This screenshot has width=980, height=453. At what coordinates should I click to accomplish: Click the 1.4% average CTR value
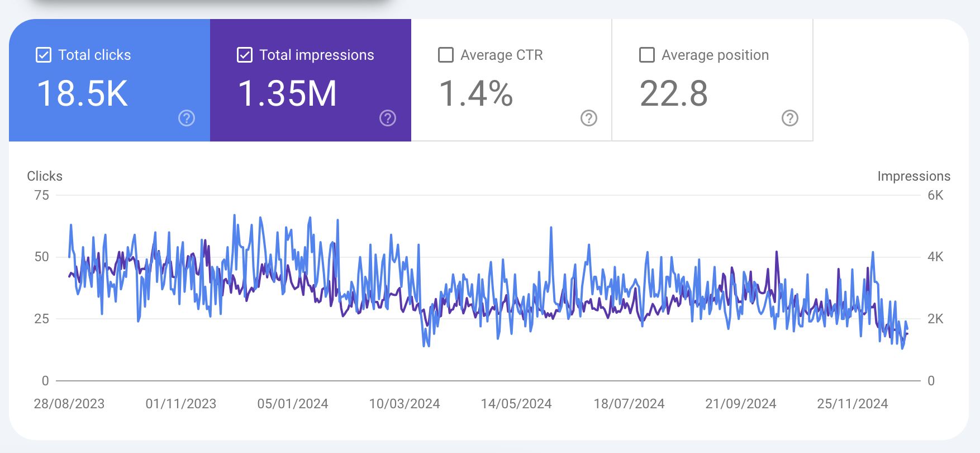[476, 93]
